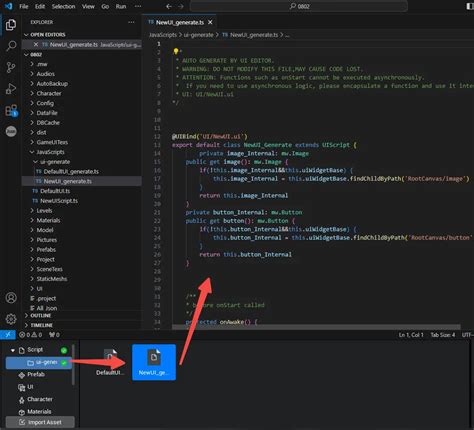This screenshot has width=474, height=430.
Task: Collapse the Open Editors section
Action: click(x=26, y=35)
